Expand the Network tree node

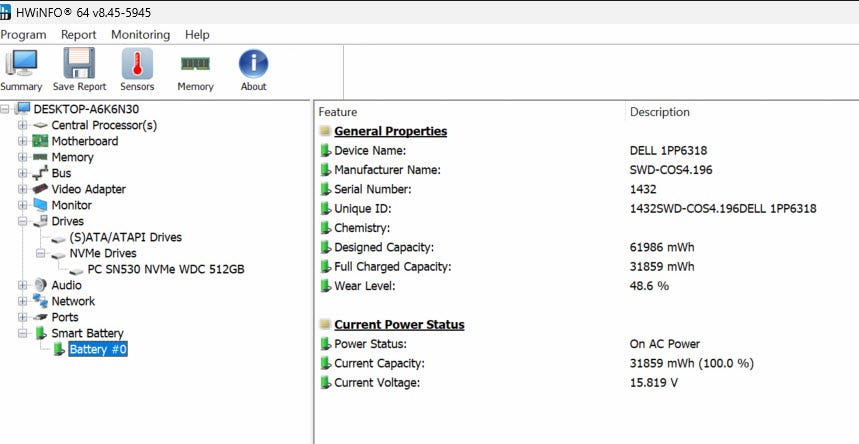(23, 301)
